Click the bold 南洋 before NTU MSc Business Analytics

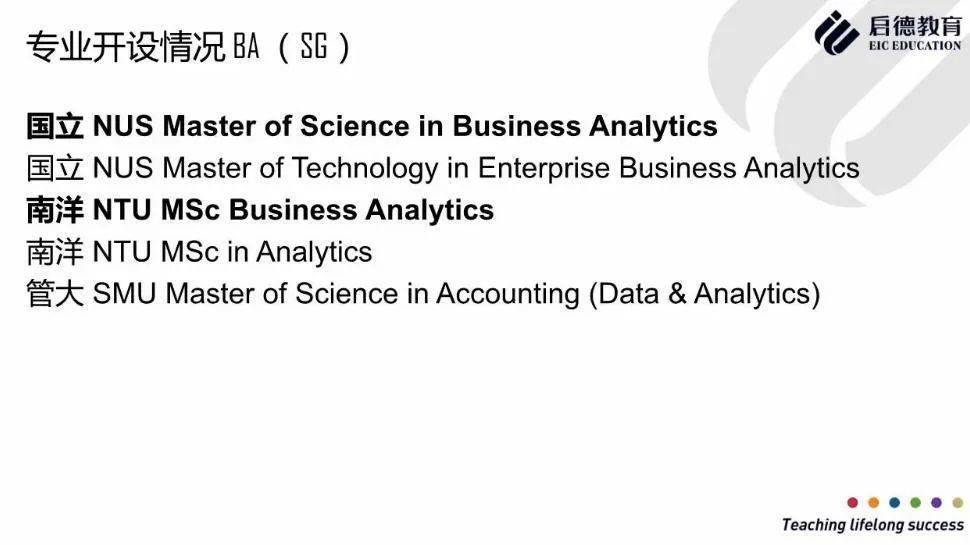[x=55, y=210]
